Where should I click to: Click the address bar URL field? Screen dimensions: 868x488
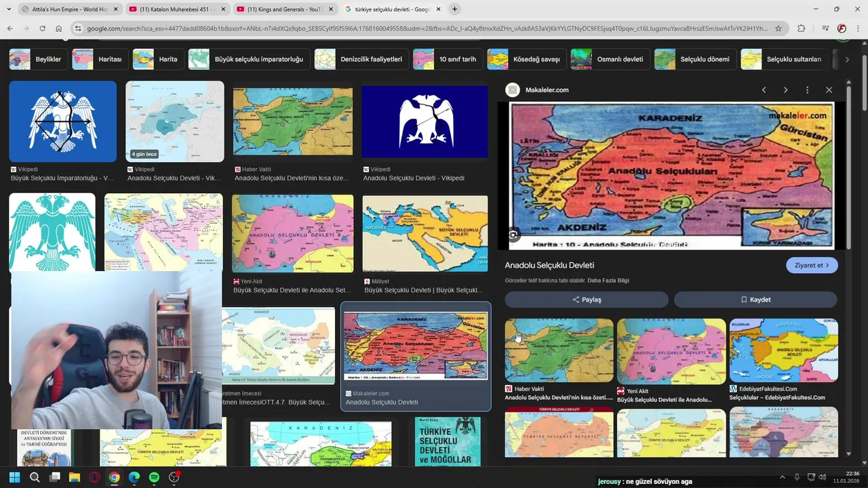427,28
